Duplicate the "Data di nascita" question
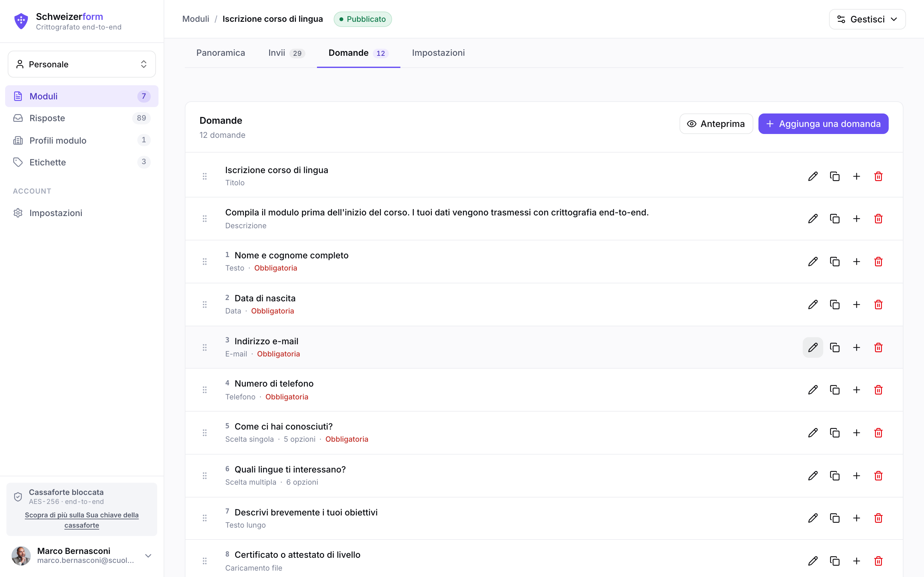This screenshot has width=924, height=577. pos(835,305)
